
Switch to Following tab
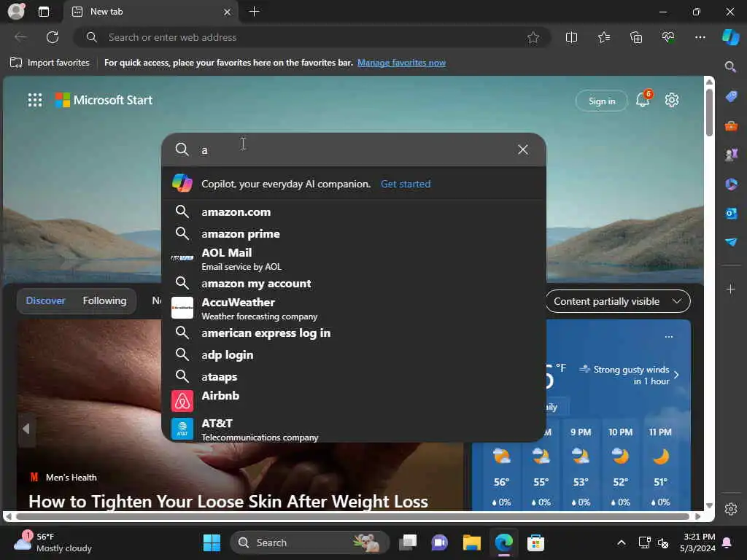click(105, 300)
